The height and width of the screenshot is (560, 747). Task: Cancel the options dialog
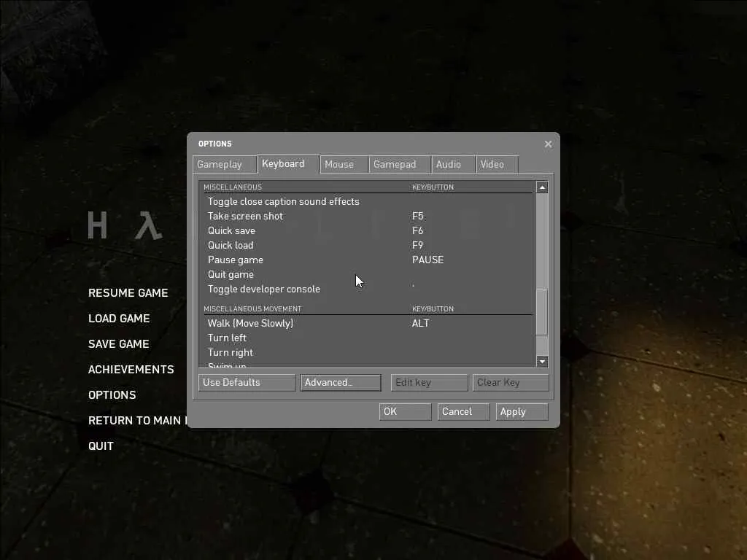463,411
